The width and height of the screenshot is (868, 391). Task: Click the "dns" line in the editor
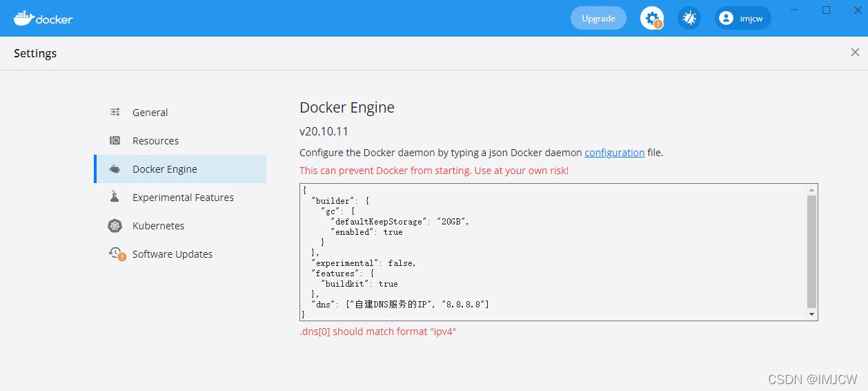[x=400, y=305]
